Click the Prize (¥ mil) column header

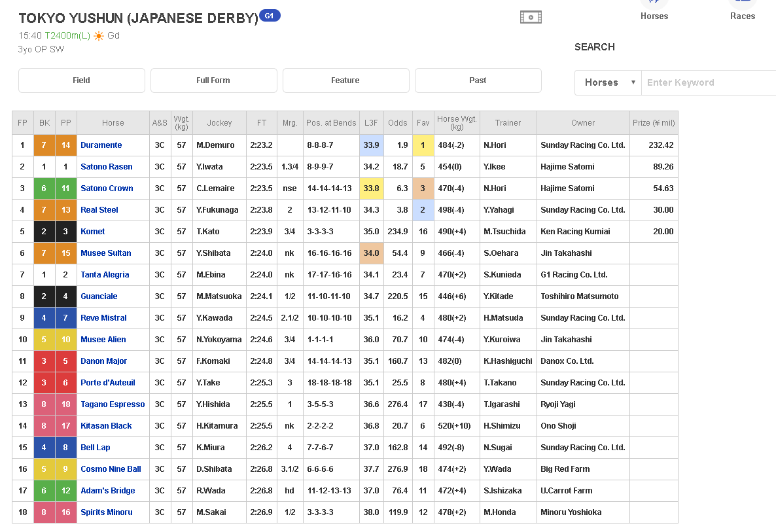(654, 123)
